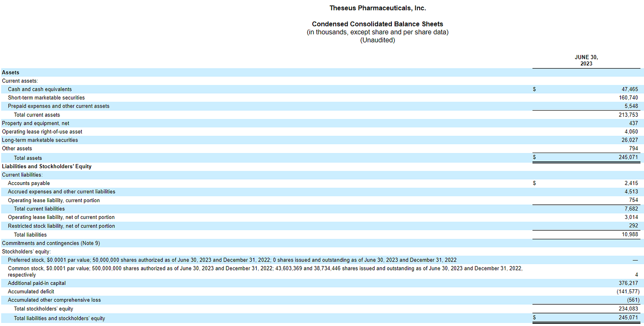
Task: Click Liabilities and Stockholders' Equity heading
Action: tap(46, 166)
